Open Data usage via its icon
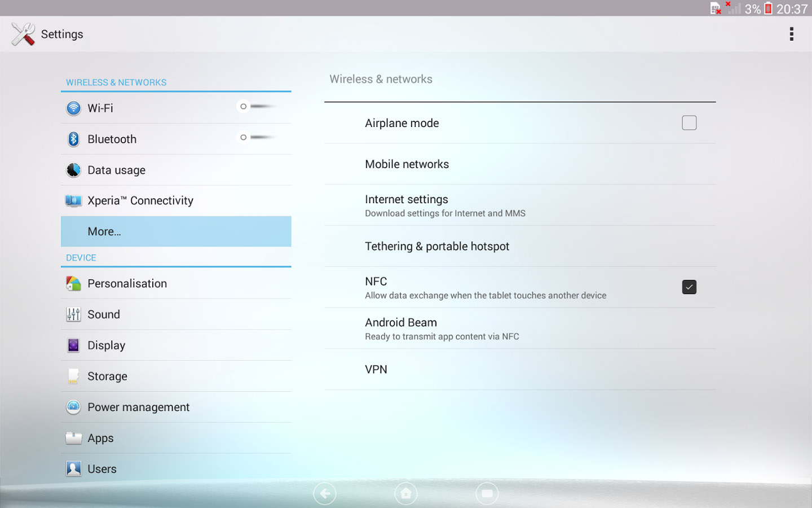 73,170
